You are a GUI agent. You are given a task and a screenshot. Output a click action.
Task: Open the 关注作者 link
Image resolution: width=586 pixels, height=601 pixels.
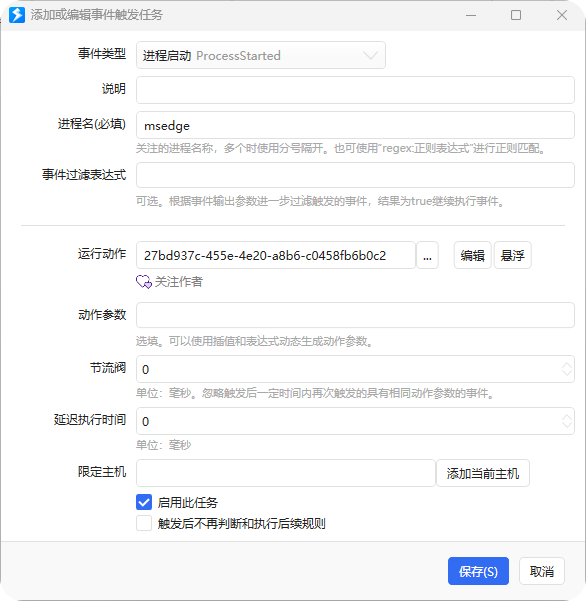click(179, 282)
